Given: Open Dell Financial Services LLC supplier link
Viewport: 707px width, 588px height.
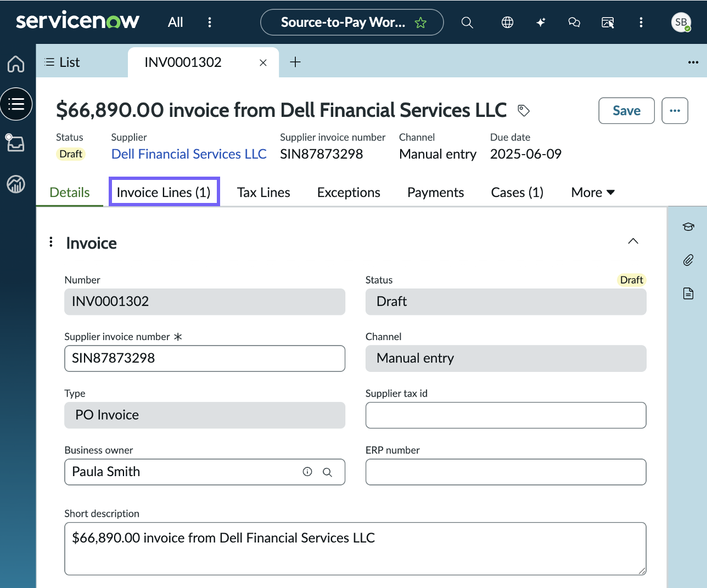Looking at the screenshot, I should tap(189, 154).
